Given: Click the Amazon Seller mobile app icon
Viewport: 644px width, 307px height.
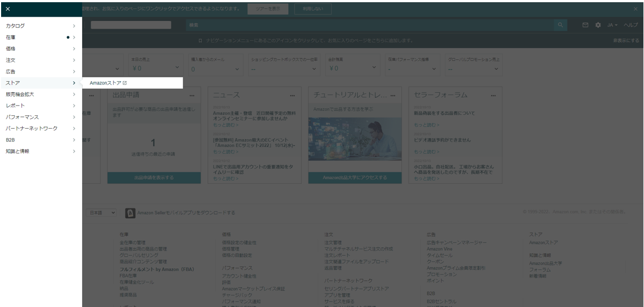Looking at the screenshot, I should [130, 213].
